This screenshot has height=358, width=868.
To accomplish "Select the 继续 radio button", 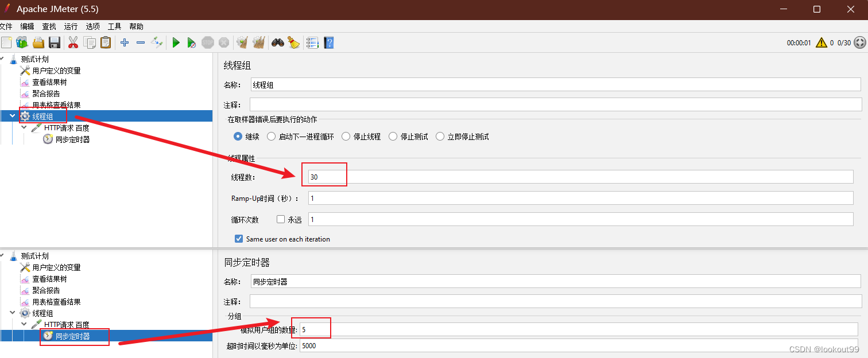I will tap(238, 137).
